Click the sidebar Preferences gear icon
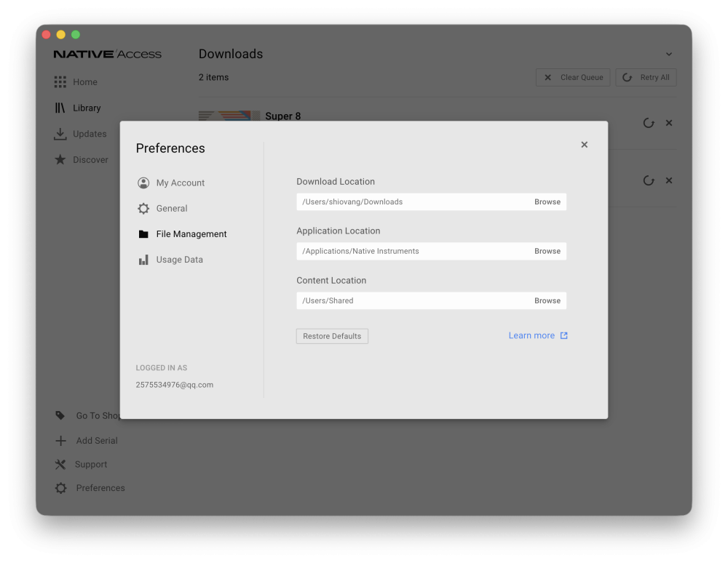Image resolution: width=728 pixels, height=563 pixels. [60, 488]
